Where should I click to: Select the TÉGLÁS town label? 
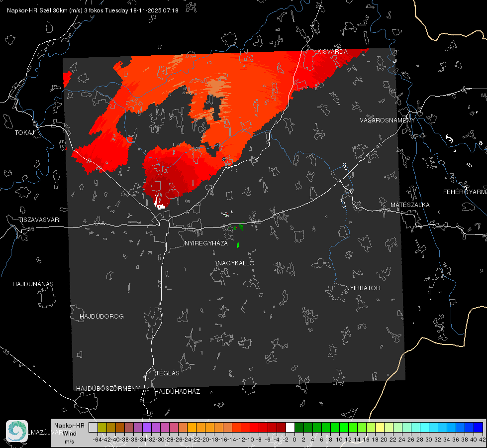[168, 373]
